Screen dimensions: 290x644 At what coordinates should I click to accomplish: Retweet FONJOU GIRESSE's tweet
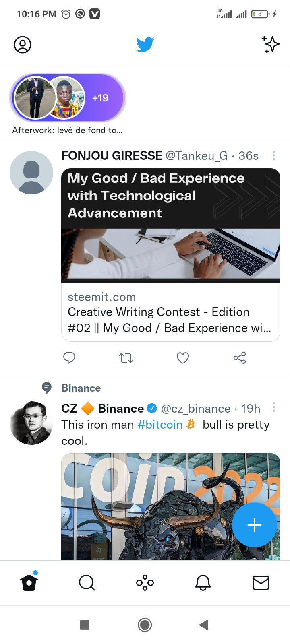tap(126, 357)
